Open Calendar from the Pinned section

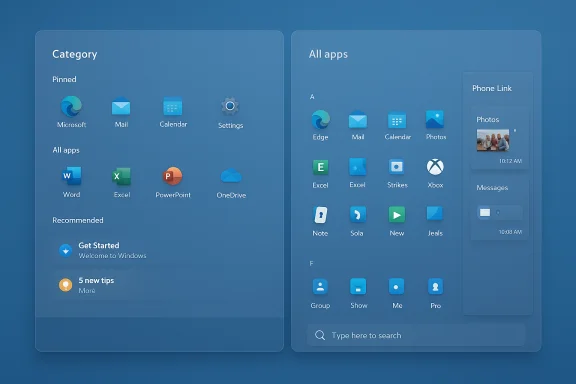point(173,107)
